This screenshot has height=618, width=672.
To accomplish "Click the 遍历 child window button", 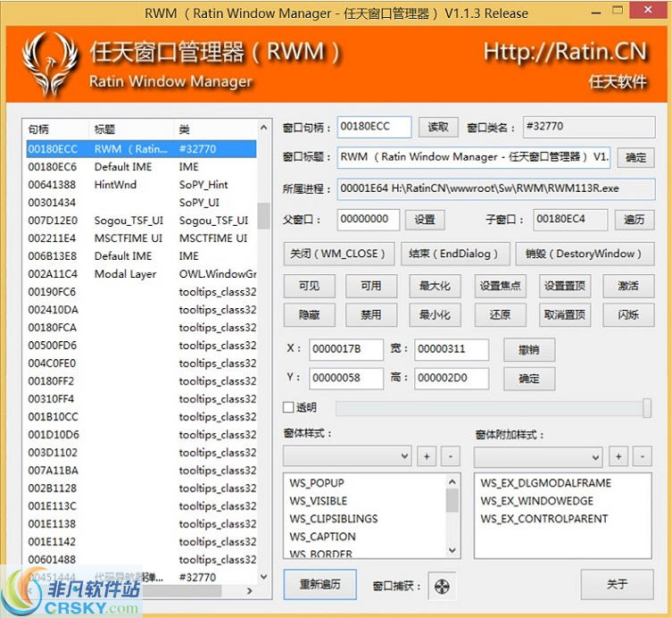I will tap(635, 220).
